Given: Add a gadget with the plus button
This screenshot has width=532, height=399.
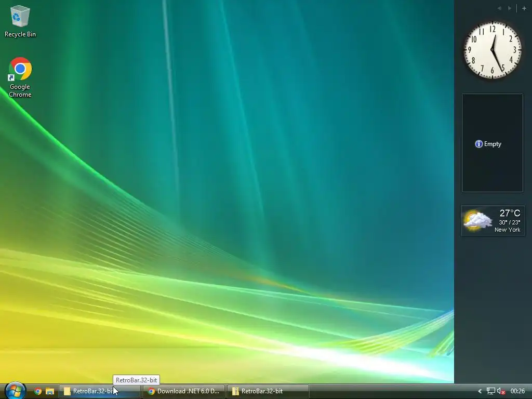Looking at the screenshot, I should coord(524,8).
